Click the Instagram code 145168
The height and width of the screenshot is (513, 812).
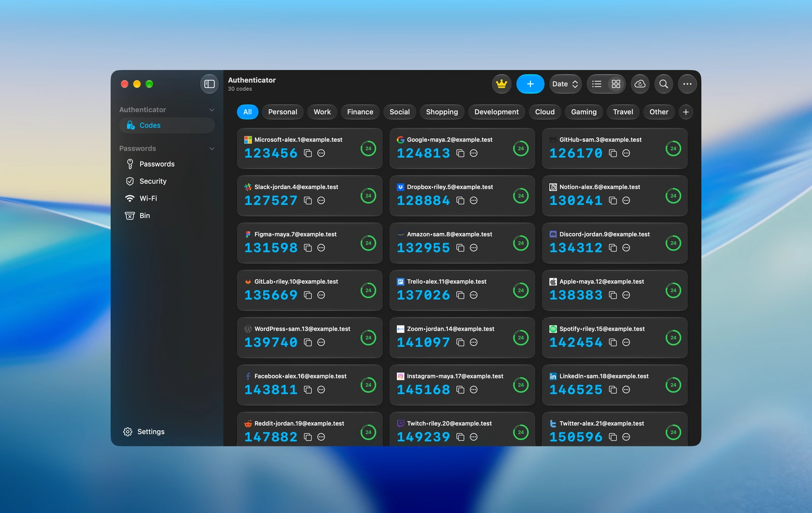tap(423, 390)
